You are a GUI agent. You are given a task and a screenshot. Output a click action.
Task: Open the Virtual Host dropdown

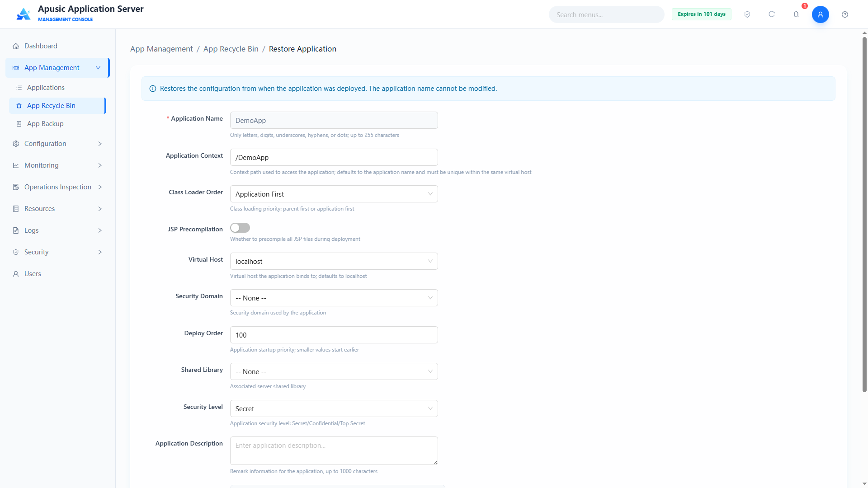tap(334, 261)
